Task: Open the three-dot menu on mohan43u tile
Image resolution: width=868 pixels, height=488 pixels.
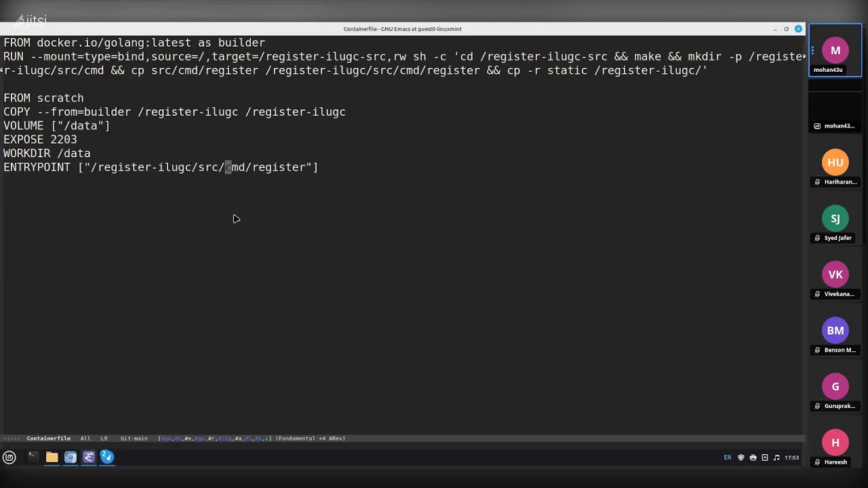Action: [x=812, y=51]
